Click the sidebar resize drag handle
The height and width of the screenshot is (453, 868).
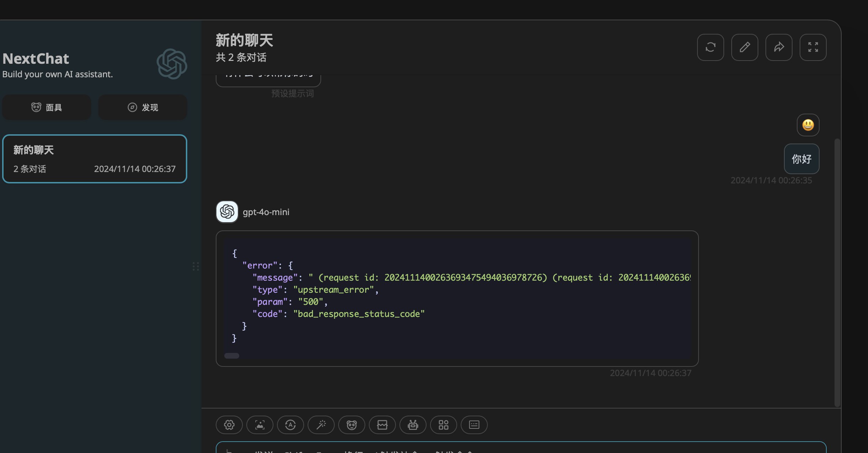[x=196, y=266]
